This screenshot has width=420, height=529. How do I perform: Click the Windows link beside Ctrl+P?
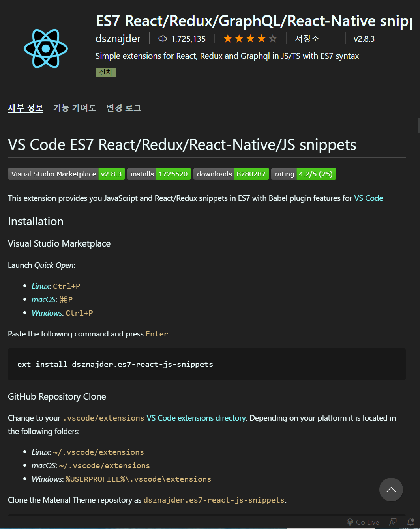coord(47,313)
